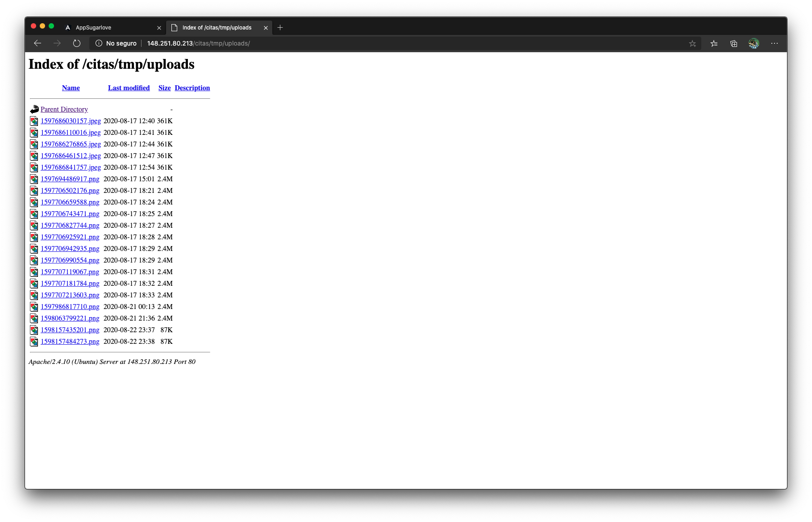Click the site info 'No seguro' icon
The width and height of the screenshot is (812, 522).
[x=99, y=43]
